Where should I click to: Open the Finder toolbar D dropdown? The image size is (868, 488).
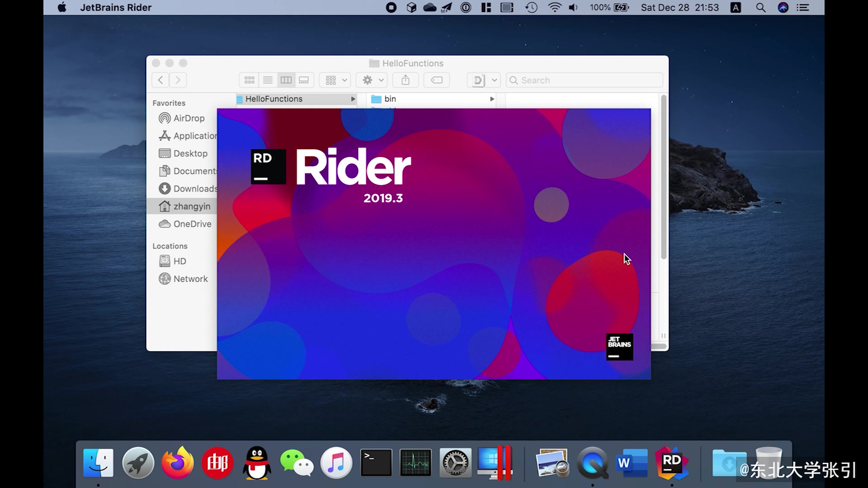point(483,80)
